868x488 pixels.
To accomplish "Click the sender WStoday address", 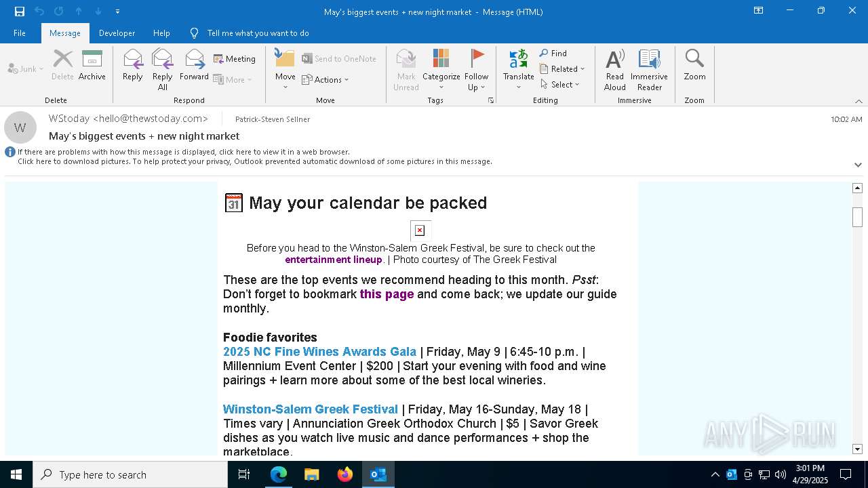I will point(128,119).
